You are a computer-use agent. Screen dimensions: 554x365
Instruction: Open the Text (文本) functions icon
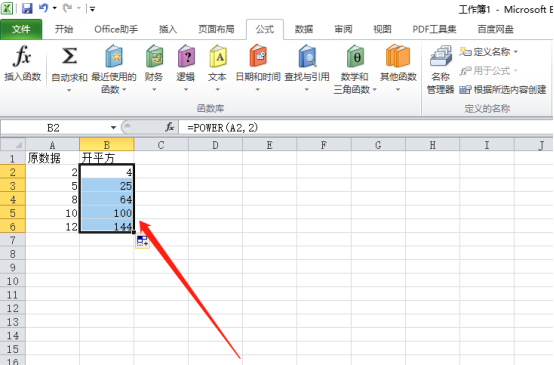point(218,56)
